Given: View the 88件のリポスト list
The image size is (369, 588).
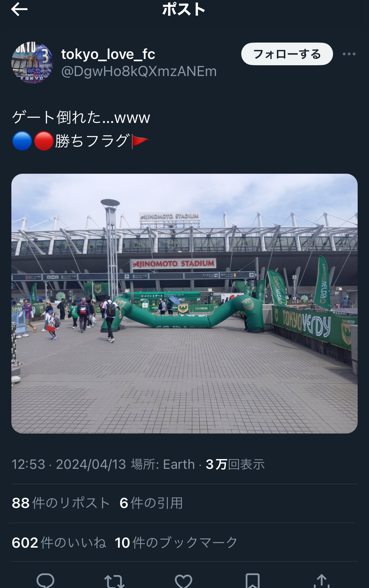Looking at the screenshot, I should click(x=61, y=503).
